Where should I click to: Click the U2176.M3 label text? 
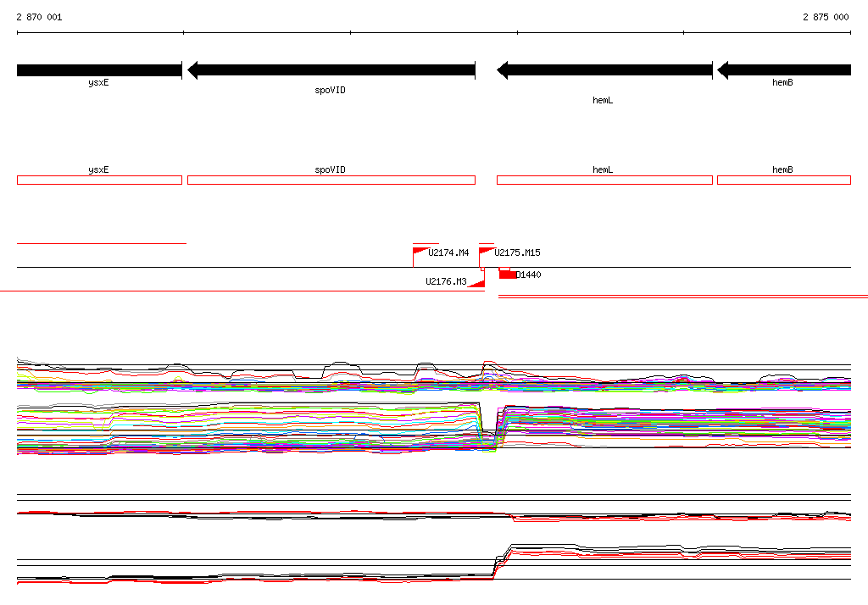(x=446, y=281)
